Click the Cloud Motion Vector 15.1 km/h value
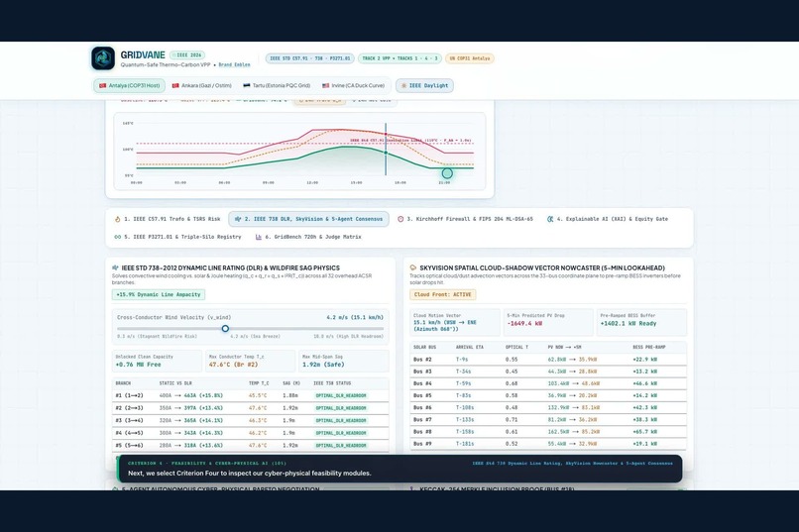 tap(445, 326)
